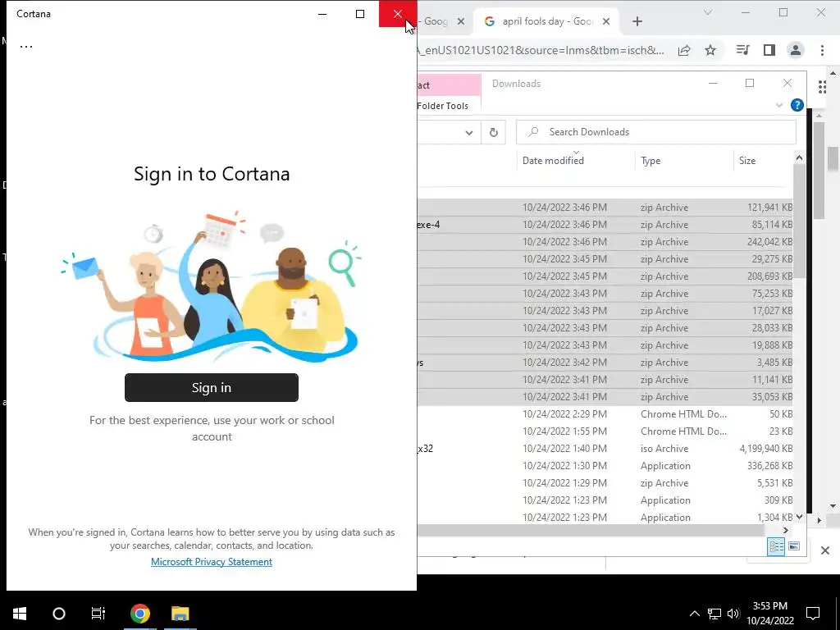Click the file list up scroll arrow

click(799, 157)
